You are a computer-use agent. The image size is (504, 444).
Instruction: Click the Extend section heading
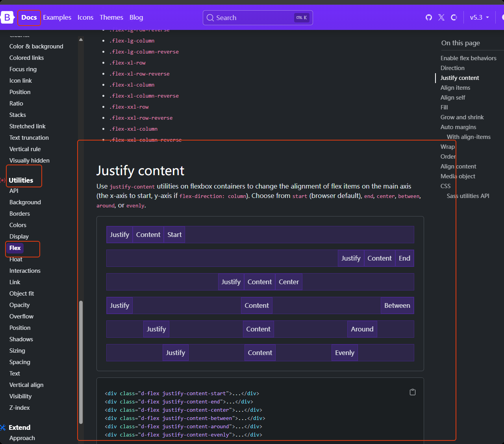pyautogui.click(x=19, y=427)
